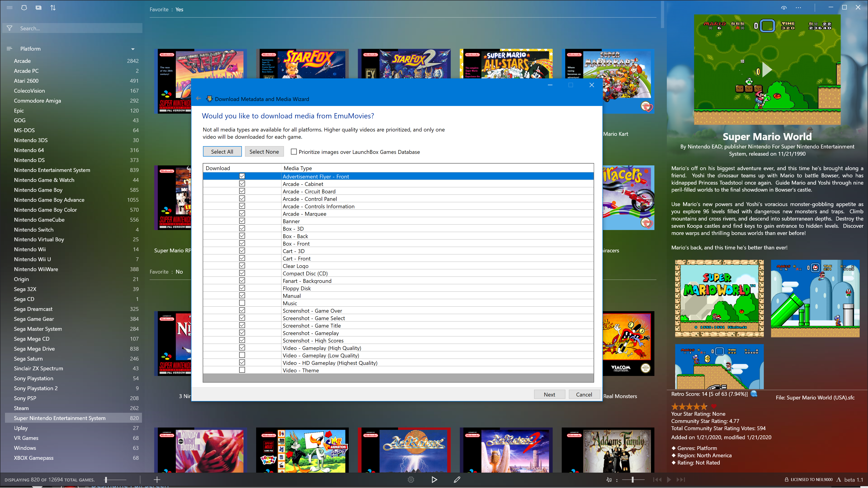868x488 pixels.
Task: Set star rating via the gold stars
Action: click(x=689, y=406)
